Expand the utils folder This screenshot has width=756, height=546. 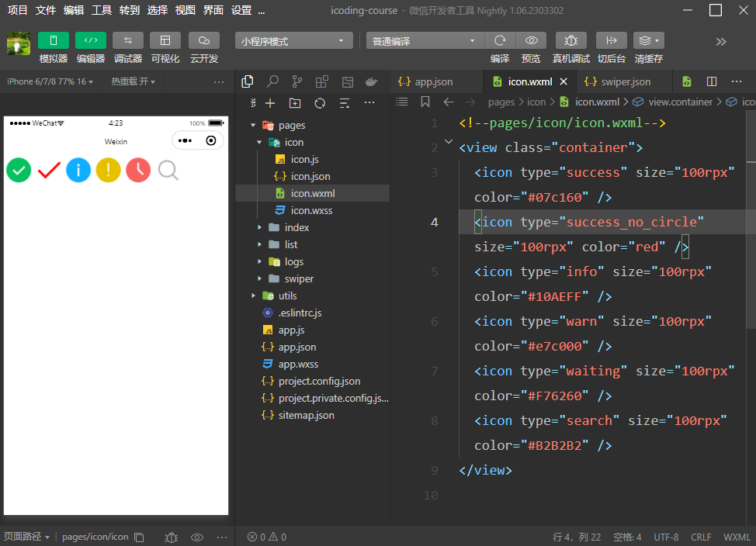[253, 296]
